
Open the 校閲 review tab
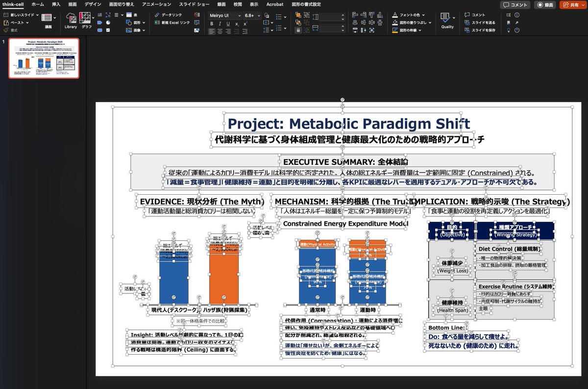[238, 4]
